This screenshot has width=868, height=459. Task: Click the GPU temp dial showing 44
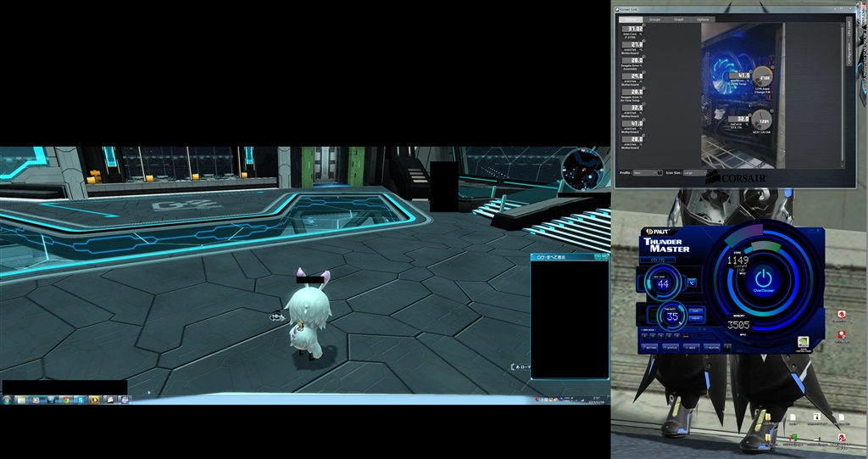point(663,284)
